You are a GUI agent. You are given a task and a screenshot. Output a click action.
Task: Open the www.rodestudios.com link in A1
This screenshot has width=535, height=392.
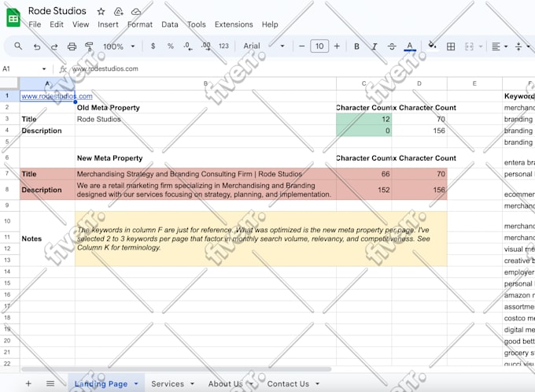pyautogui.click(x=57, y=96)
